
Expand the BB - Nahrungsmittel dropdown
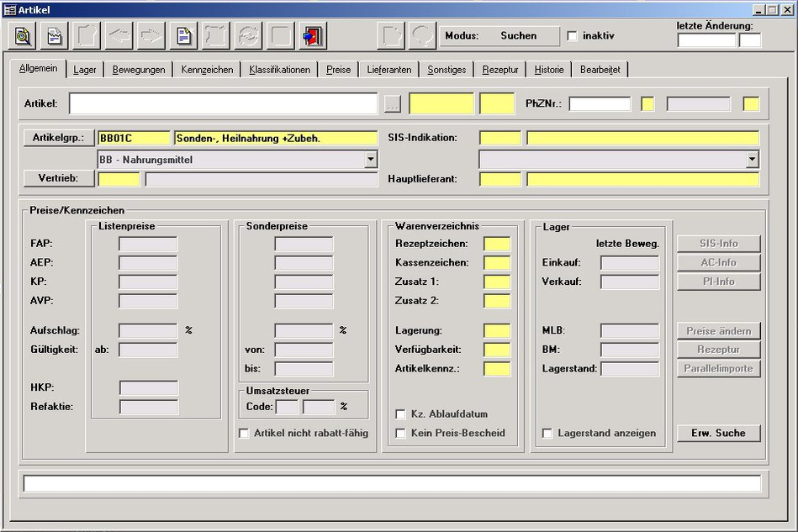371,159
